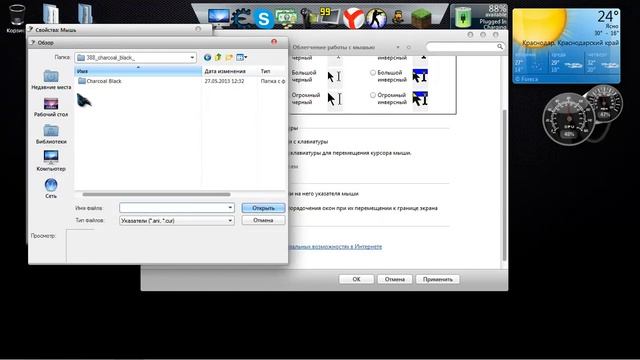The width and height of the screenshot is (640, 360).
Task: Click the Огромный черный cursor label
Action: point(306,99)
